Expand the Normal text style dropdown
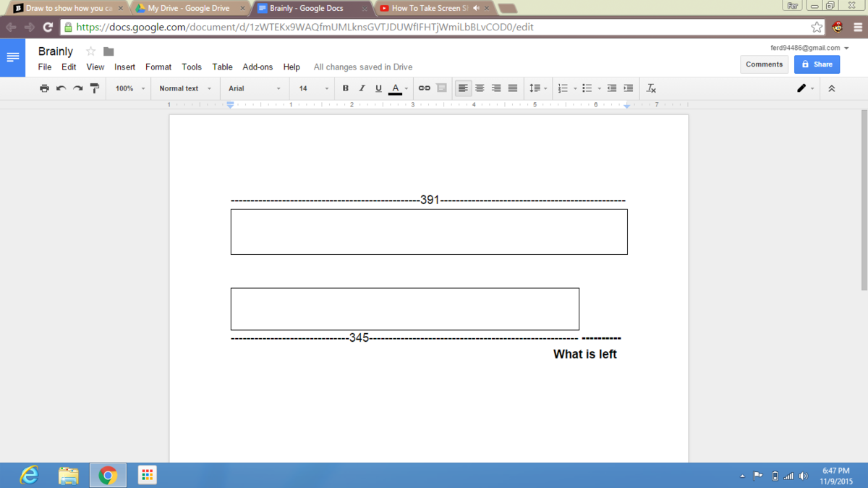 coord(185,88)
